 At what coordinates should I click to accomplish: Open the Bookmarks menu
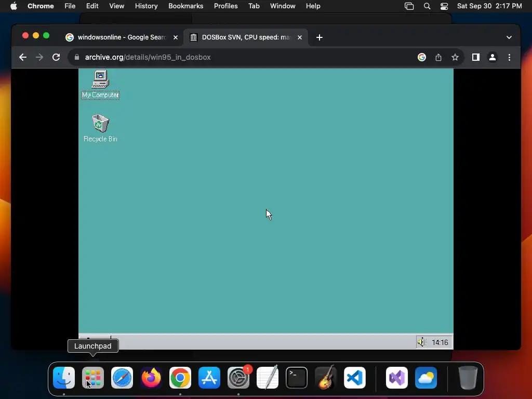click(185, 6)
